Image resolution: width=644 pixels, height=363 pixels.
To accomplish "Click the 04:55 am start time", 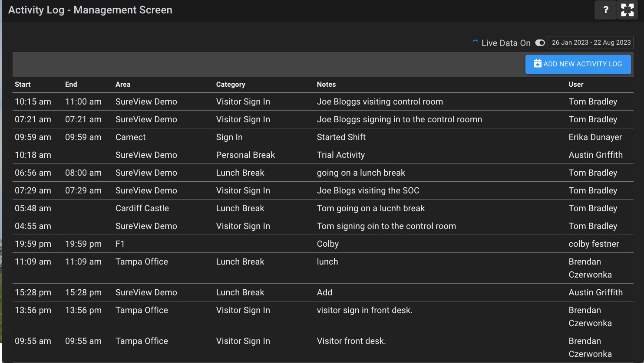I will point(33,226).
